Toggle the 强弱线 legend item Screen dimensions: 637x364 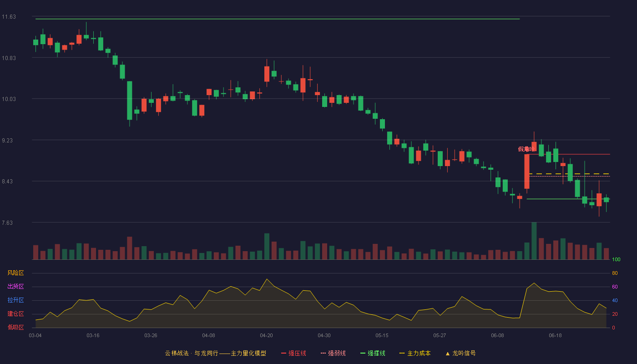coord(334,353)
